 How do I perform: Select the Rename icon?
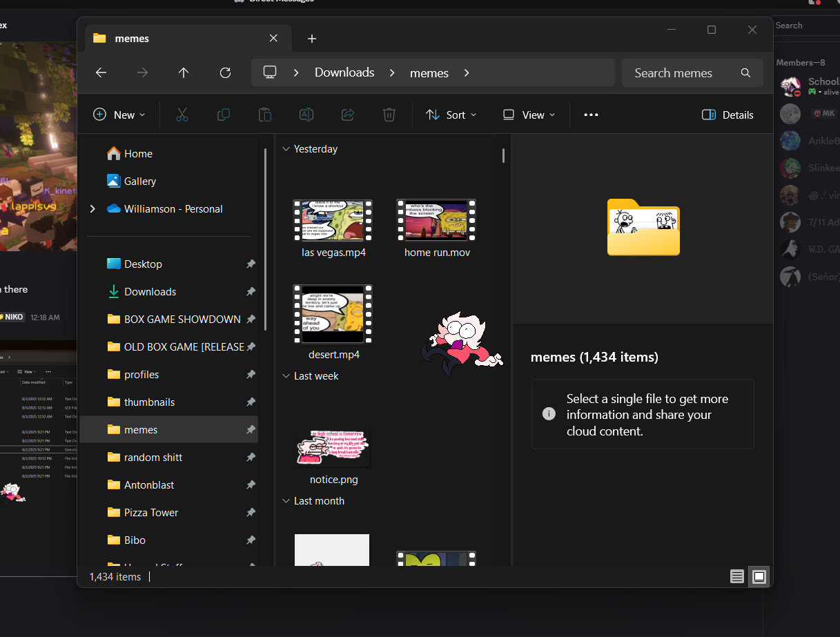(306, 115)
